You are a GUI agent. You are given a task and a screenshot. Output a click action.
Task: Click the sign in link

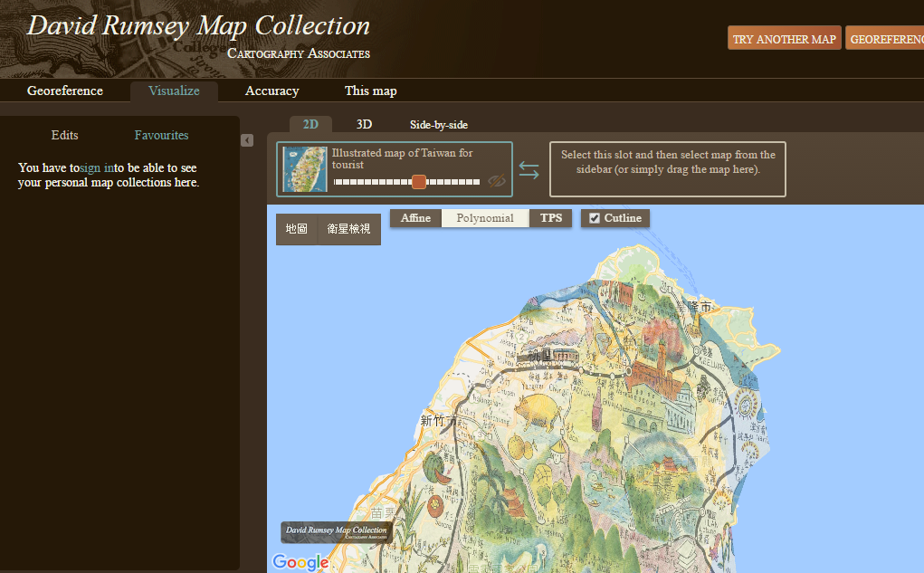[x=97, y=168]
